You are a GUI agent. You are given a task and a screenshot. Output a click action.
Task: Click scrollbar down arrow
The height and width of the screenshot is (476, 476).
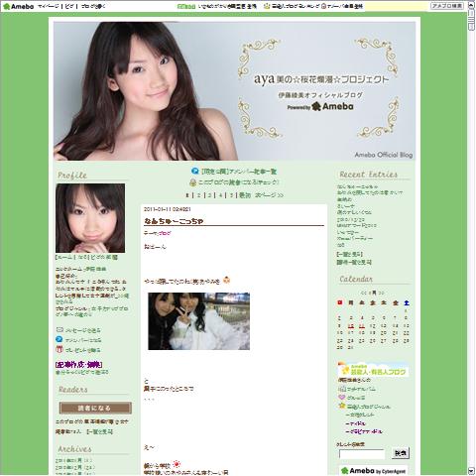(x=471, y=471)
